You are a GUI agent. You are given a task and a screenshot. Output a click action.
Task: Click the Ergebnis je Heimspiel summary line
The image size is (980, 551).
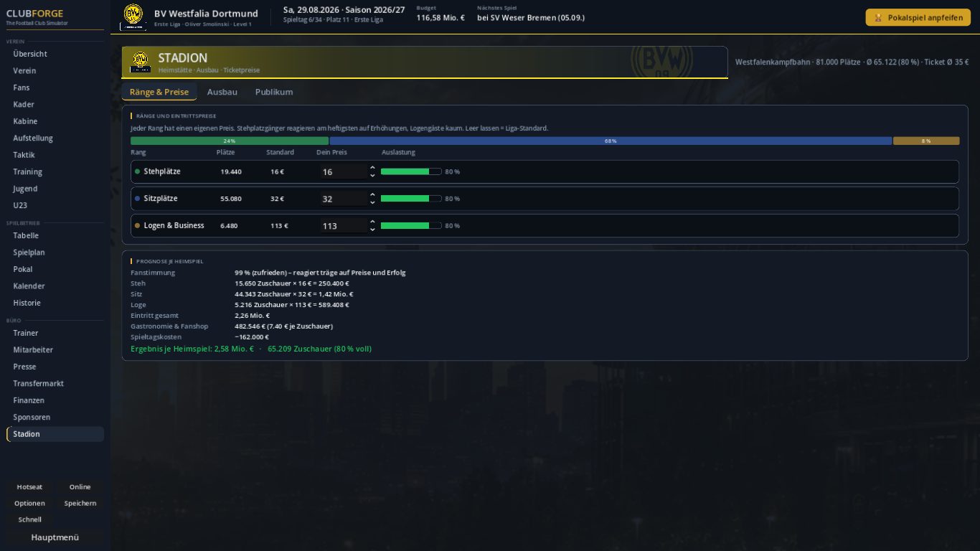[251, 349]
